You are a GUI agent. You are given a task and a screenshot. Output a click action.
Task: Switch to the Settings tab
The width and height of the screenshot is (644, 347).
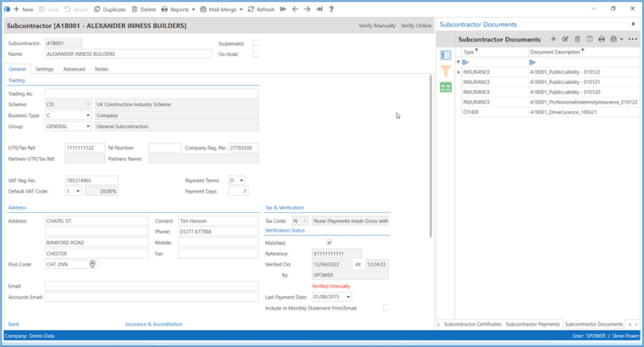pyautogui.click(x=45, y=69)
